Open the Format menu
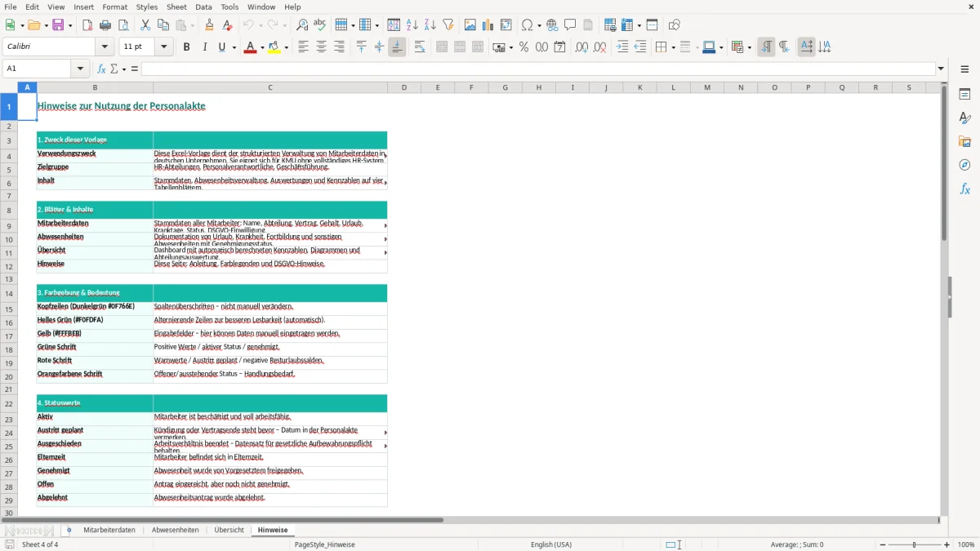 [114, 7]
